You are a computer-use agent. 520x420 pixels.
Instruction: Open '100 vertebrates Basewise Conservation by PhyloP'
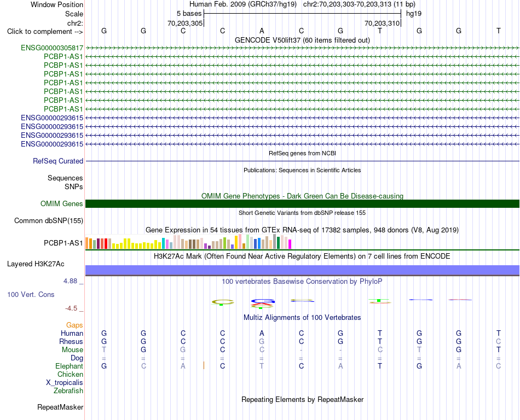(x=302, y=281)
